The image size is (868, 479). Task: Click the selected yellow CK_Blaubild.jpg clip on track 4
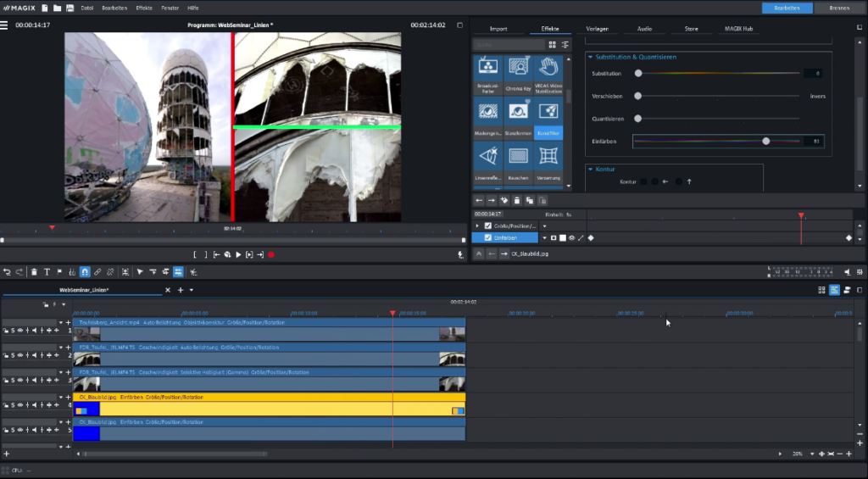(269, 404)
